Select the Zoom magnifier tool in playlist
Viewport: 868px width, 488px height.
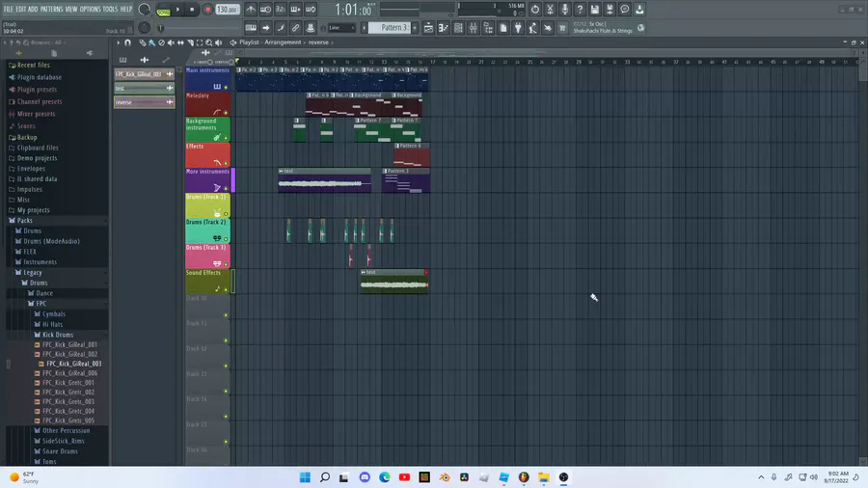pyautogui.click(x=208, y=42)
